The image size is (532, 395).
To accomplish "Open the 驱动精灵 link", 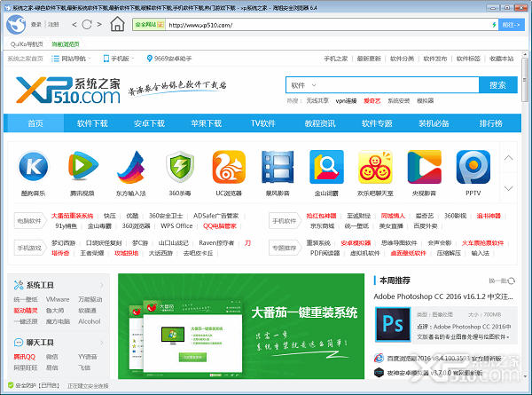I will pos(26,311).
